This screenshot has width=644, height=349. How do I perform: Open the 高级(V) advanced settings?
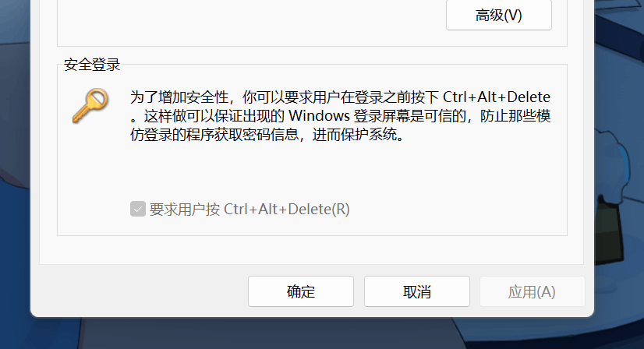499,16
